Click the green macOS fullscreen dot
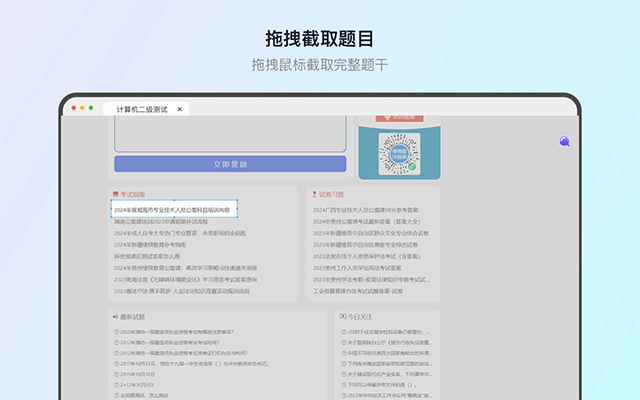The height and width of the screenshot is (400, 640). 91,108
